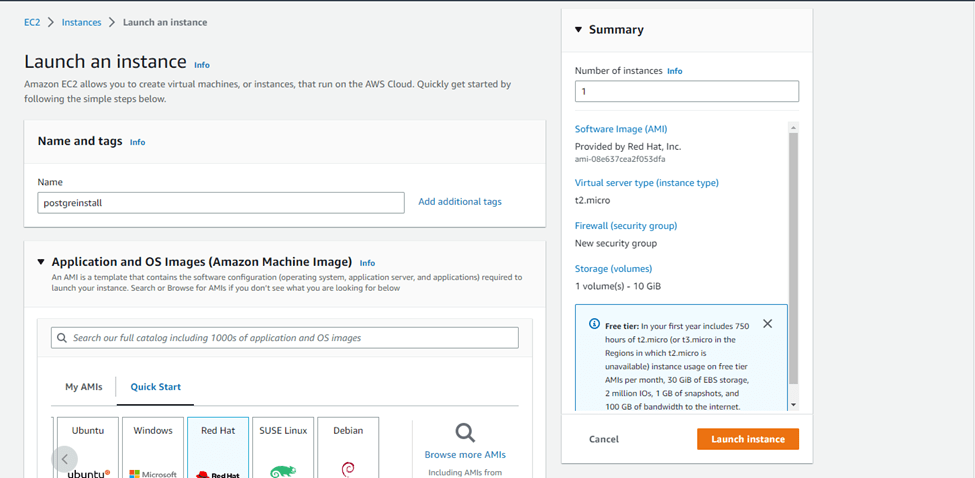The height and width of the screenshot is (478, 975).
Task: Select the Windows AMI tile
Action: [x=153, y=447]
